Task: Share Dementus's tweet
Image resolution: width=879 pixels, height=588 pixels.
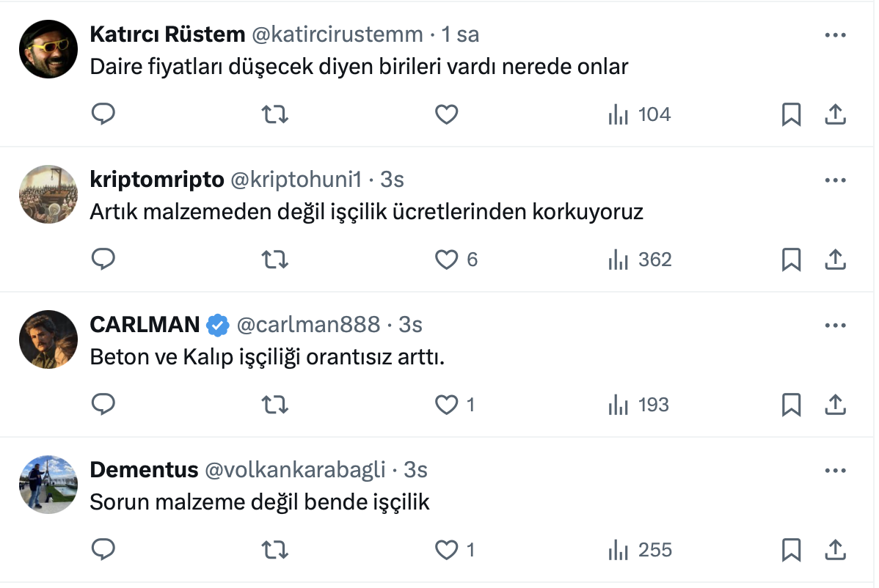Action: pos(836,550)
